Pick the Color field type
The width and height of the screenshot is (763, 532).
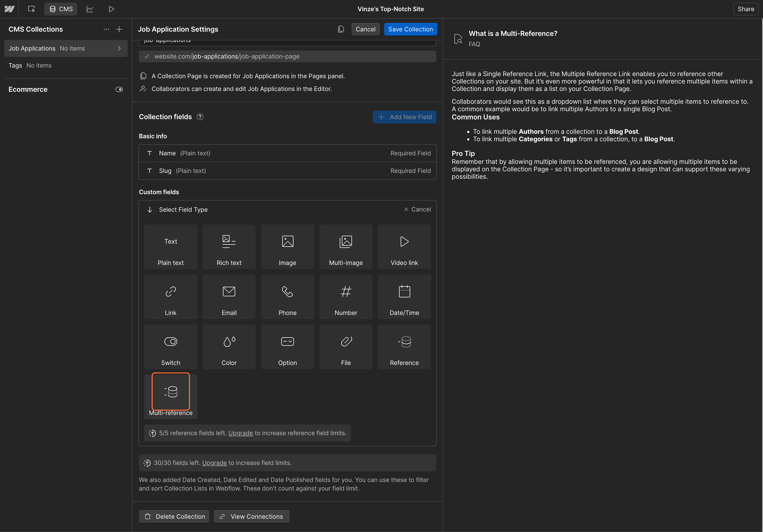pyautogui.click(x=229, y=347)
